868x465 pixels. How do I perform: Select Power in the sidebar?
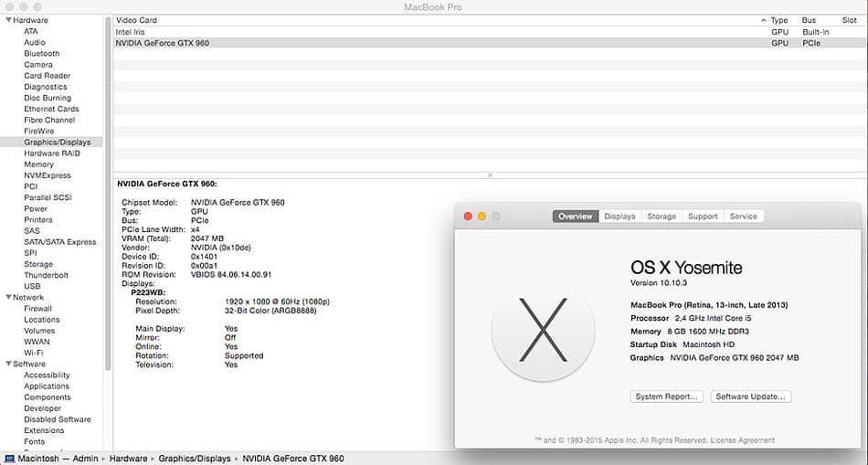pos(36,208)
